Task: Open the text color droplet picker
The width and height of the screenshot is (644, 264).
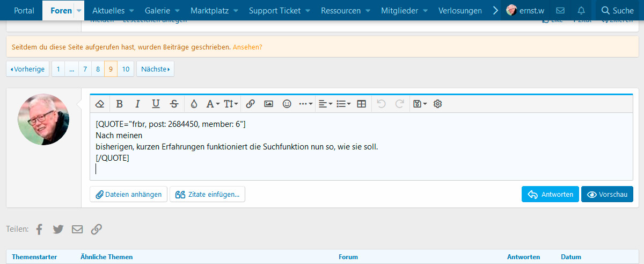Action: coord(194,104)
